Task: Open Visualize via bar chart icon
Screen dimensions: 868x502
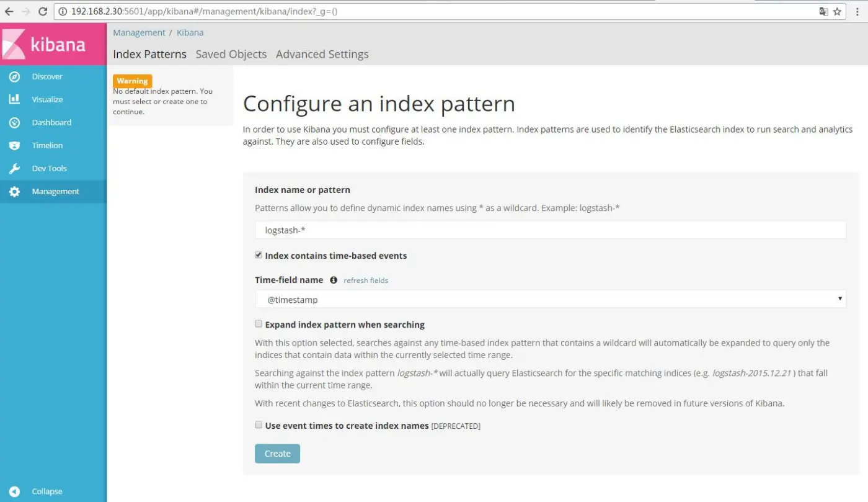Action: tap(14, 99)
